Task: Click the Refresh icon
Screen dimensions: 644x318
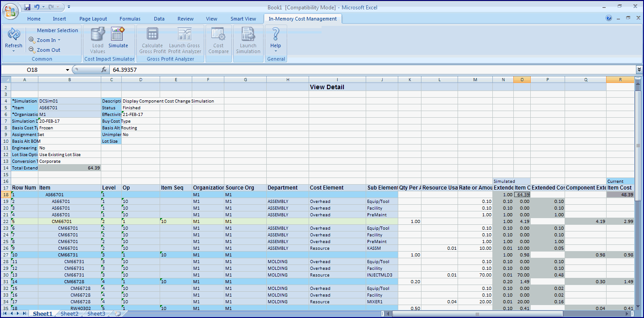Action: point(13,34)
